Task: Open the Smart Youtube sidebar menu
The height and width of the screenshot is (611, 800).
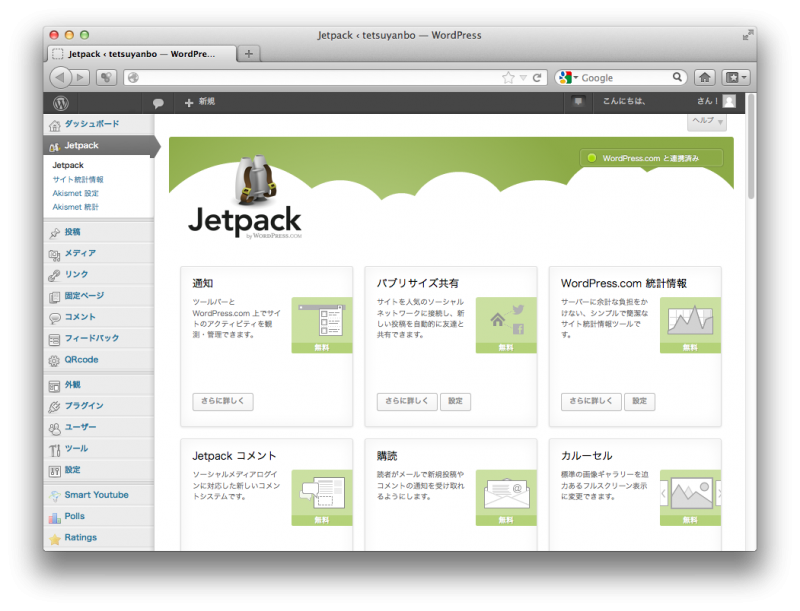Action: [x=98, y=495]
